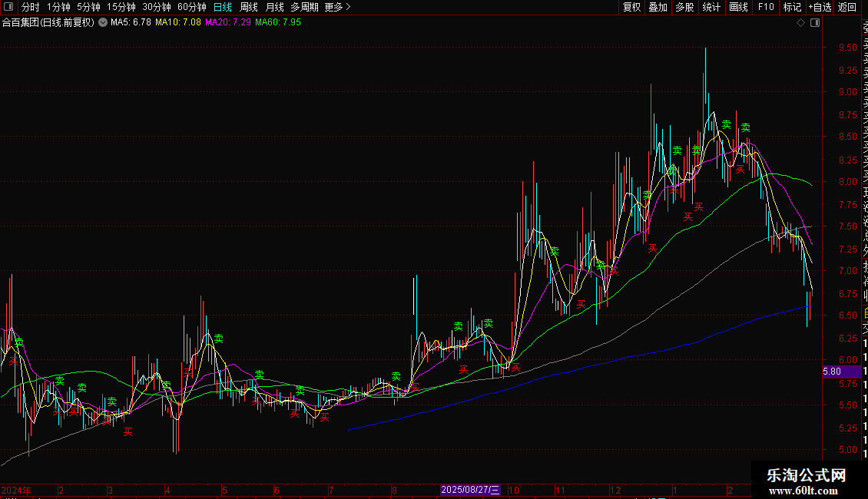Click month 12 on the time axis

click(615, 490)
